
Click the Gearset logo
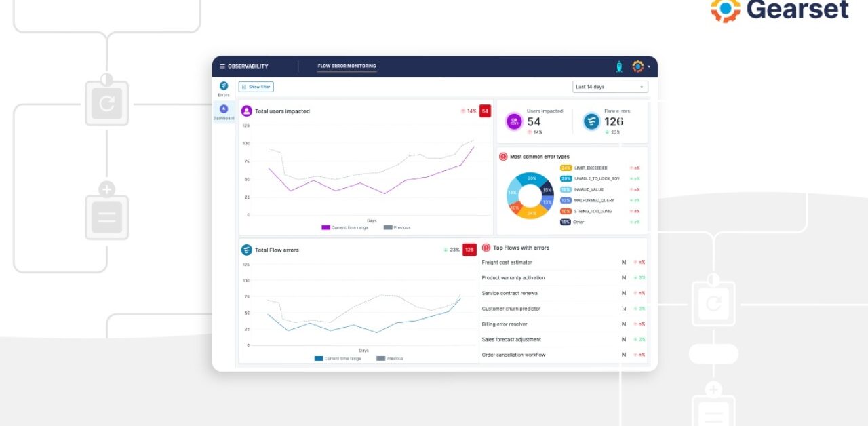[780, 9]
